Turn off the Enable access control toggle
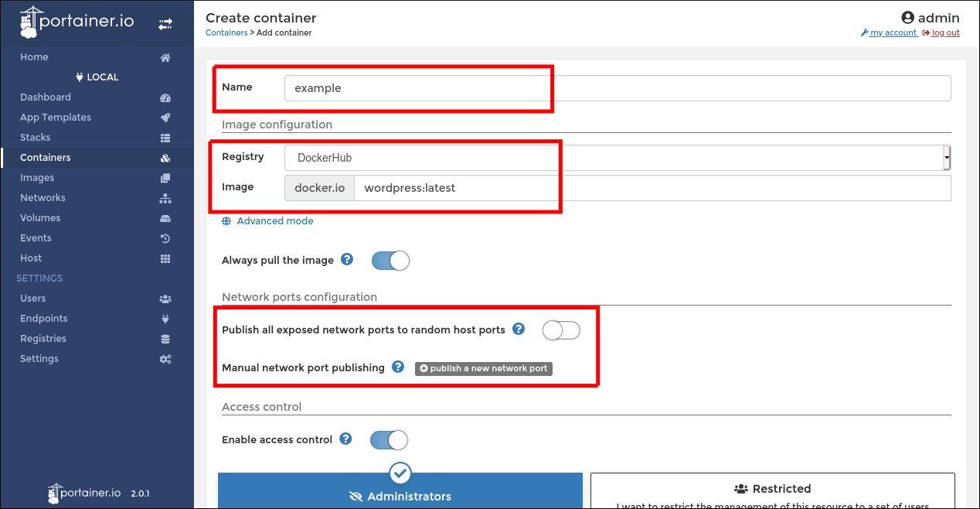980x509 pixels. click(388, 439)
